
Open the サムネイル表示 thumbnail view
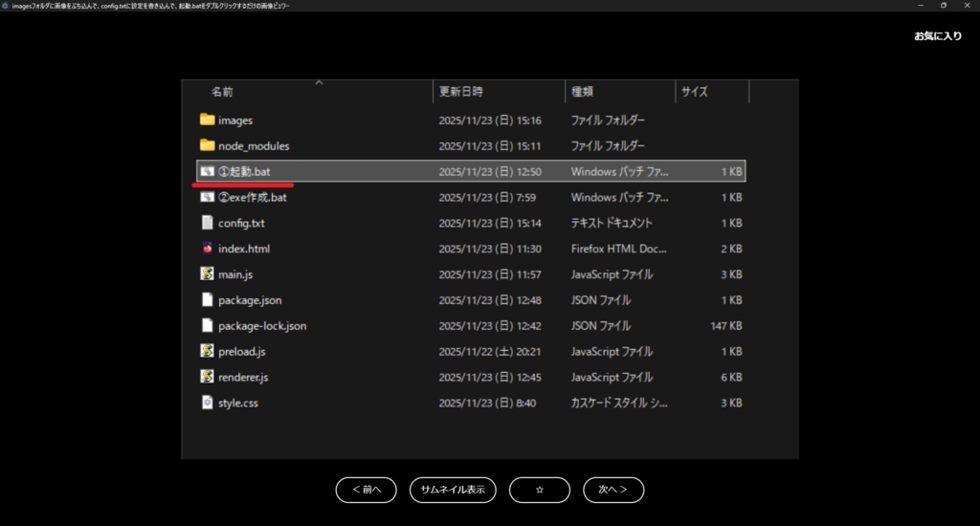pos(453,490)
